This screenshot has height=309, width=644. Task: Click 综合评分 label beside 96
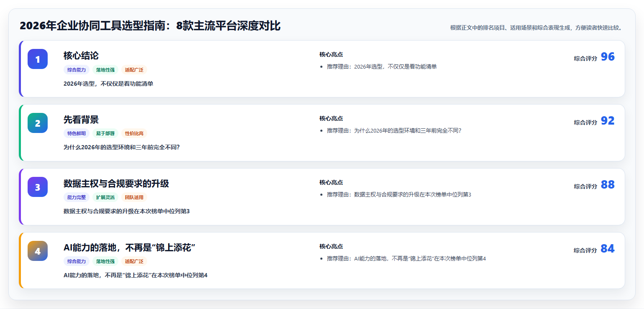pyautogui.click(x=585, y=59)
